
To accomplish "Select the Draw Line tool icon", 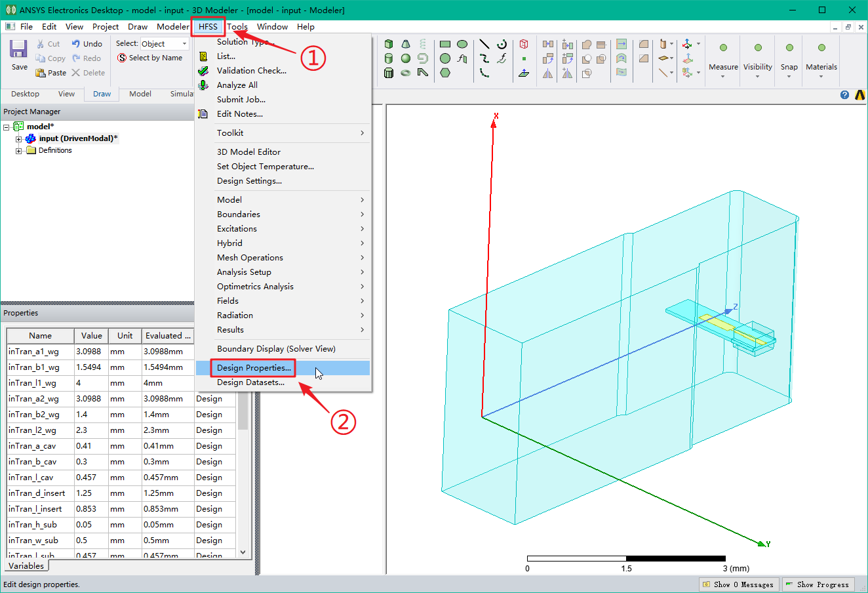I will 484,44.
